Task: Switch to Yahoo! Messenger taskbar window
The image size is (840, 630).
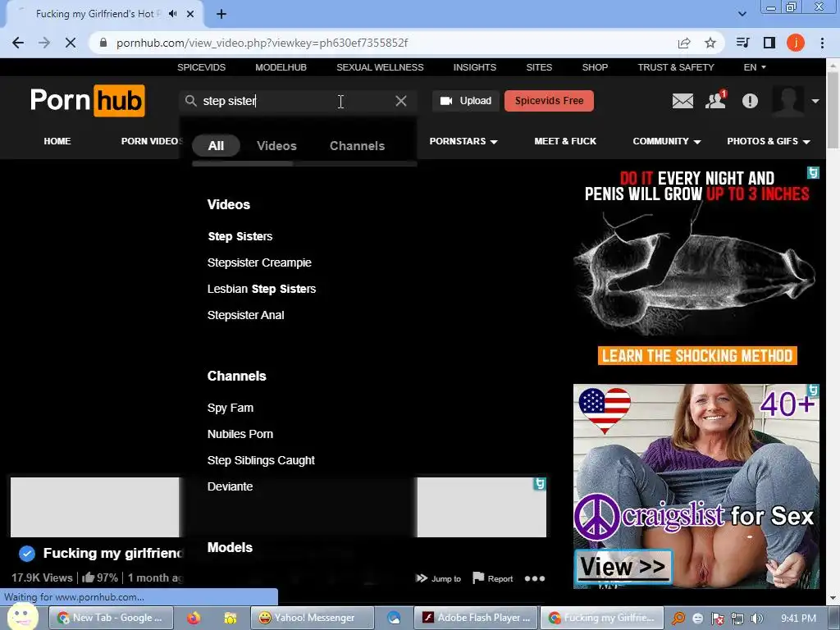Action: (x=313, y=619)
